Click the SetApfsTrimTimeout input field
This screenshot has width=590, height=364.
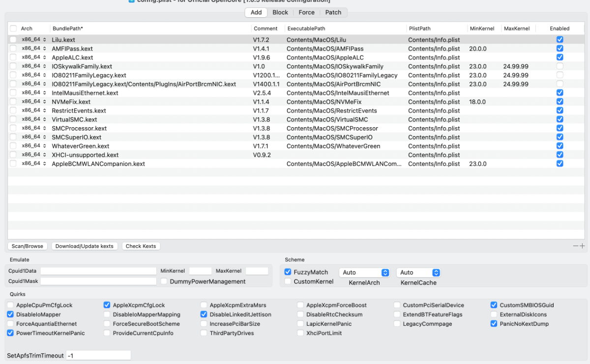click(x=98, y=355)
